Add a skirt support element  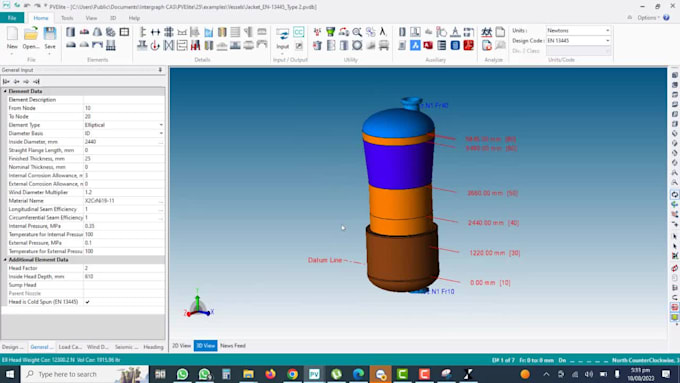pyautogui.click(x=111, y=45)
